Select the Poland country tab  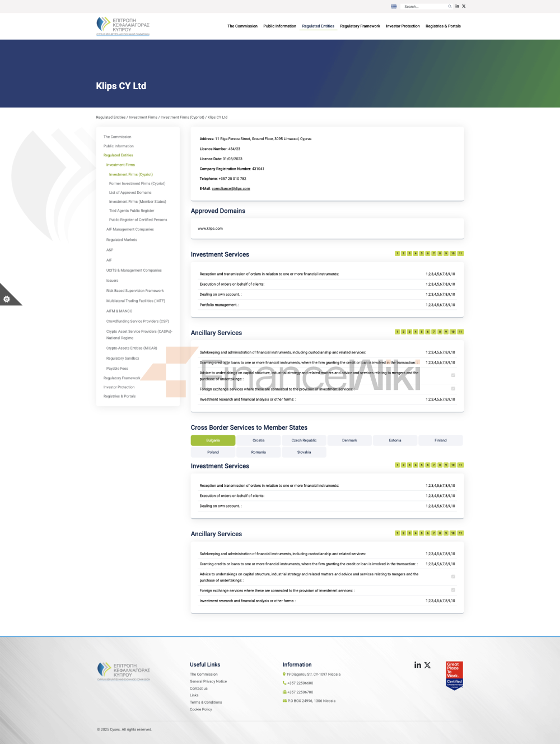[x=213, y=452]
